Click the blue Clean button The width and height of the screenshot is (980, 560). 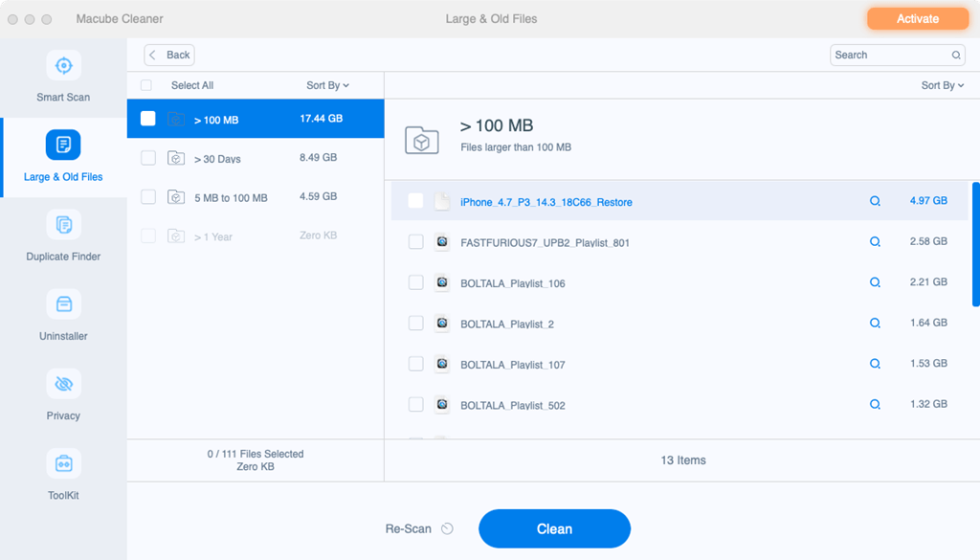point(554,528)
